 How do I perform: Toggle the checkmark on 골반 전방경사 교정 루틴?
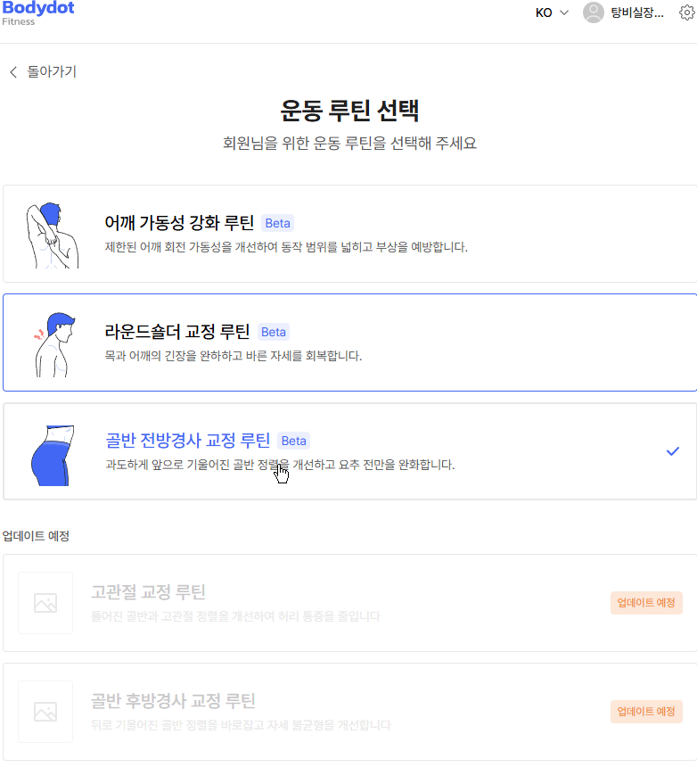pos(673,451)
